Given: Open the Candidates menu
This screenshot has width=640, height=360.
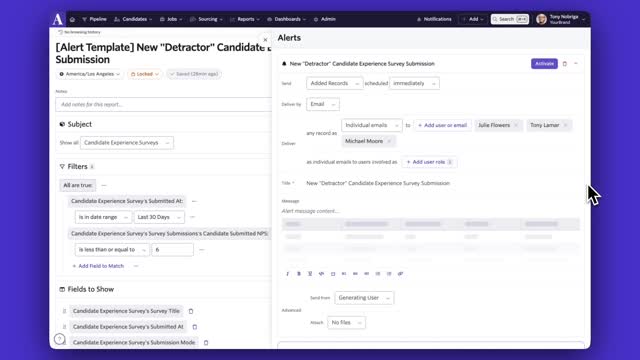Looking at the screenshot, I should pos(133,19).
